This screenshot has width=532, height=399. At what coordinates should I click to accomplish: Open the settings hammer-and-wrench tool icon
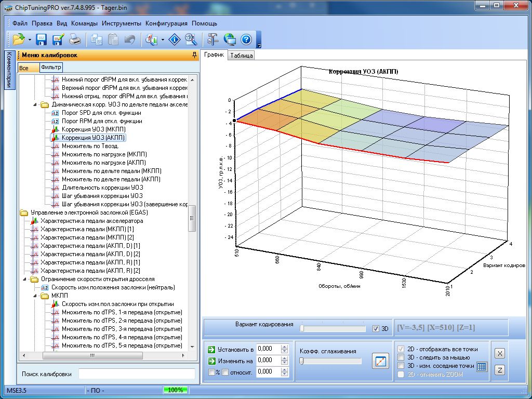click(212, 39)
